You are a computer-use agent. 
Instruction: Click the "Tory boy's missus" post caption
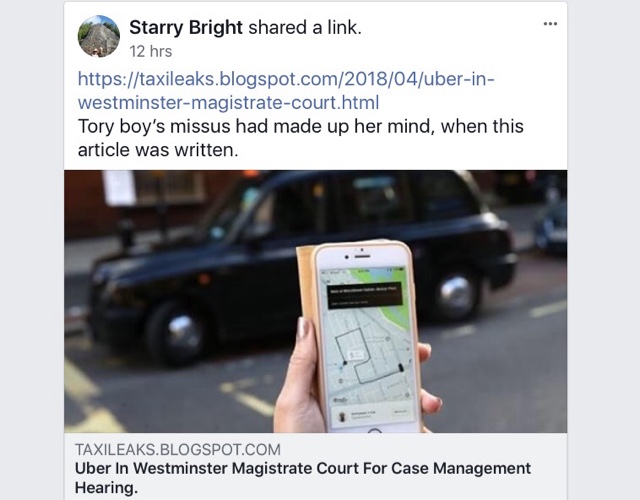(301, 126)
